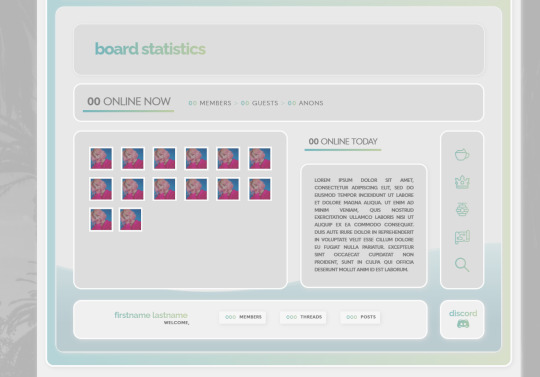Click the WELCOME, text under the name
Viewport: 540px width, 377px height.
click(x=176, y=323)
